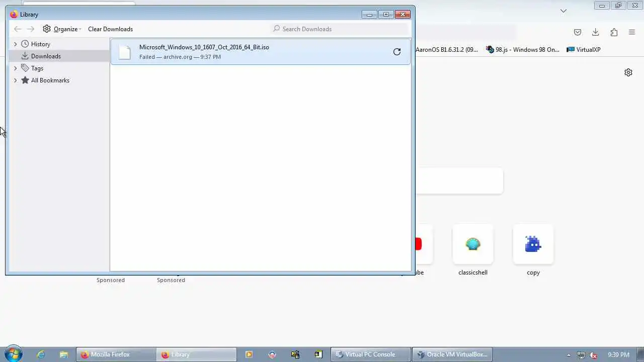Minimize the Firefox main window
Image resolution: width=644 pixels, height=362 pixels.
coord(602,6)
